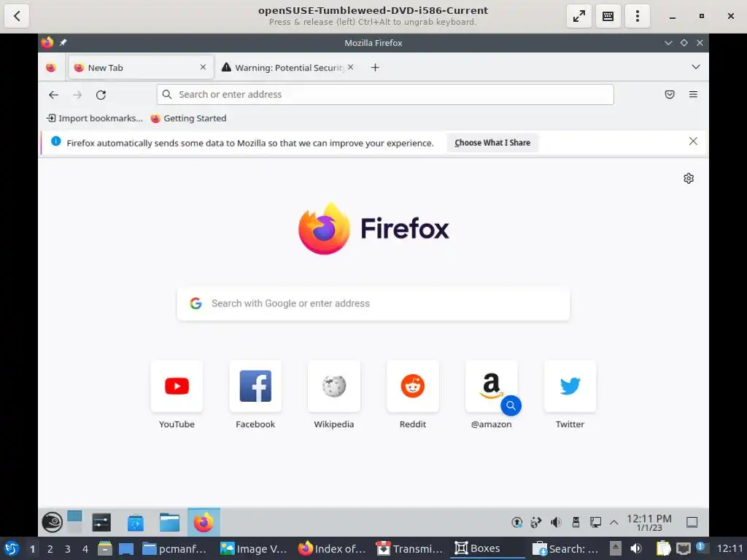
Task: Click the Choose What I Share button
Action: tap(492, 143)
